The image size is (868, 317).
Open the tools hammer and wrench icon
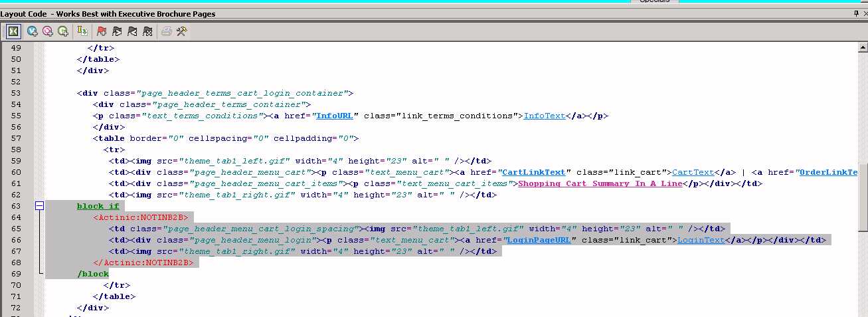coord(181,31)
